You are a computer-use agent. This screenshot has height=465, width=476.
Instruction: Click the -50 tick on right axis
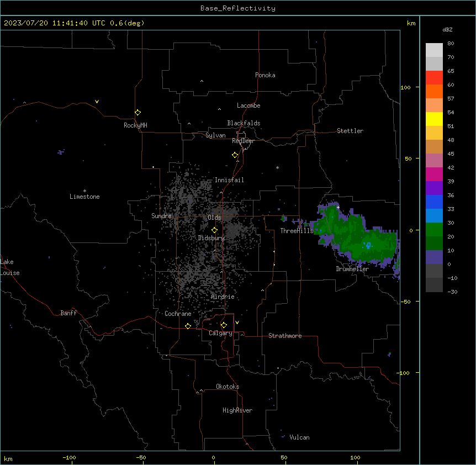click(x=405, y=302)
